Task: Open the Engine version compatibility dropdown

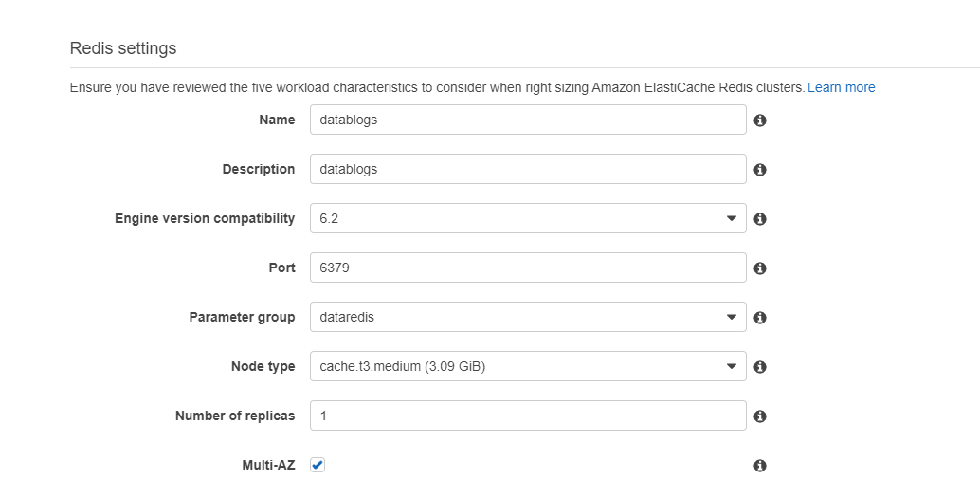Action: (528, 218)
